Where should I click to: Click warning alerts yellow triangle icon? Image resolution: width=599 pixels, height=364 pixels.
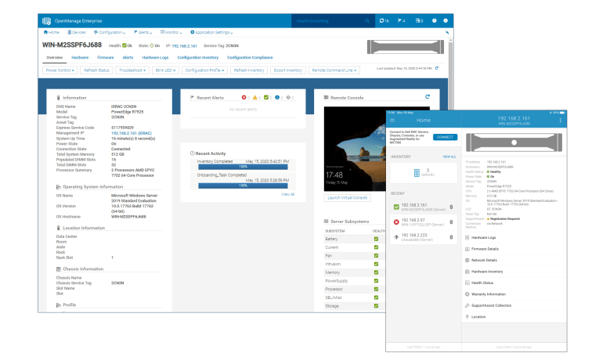tap(254, 98)
